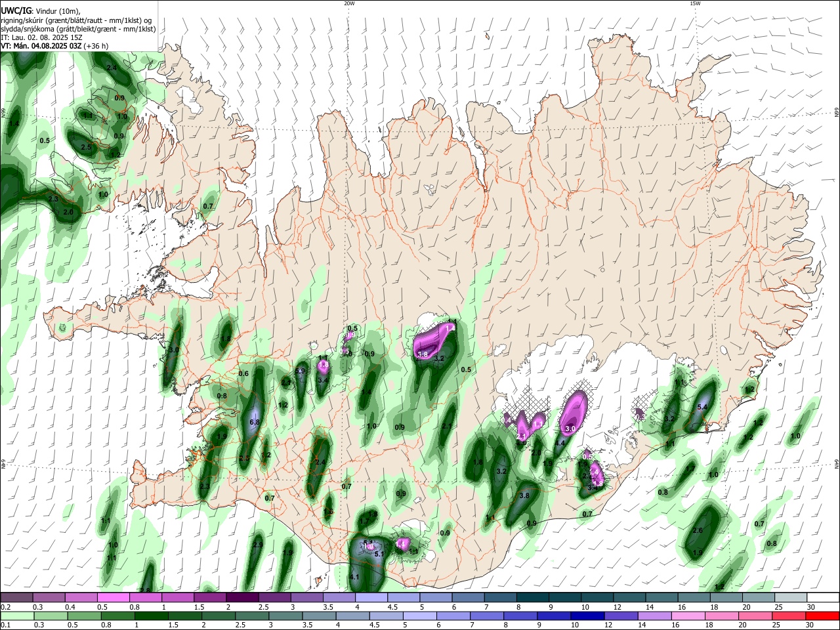The image size is (840, 630).
Task: Click the bright red swatch labeled 30 in lower legend row
Action: tap(823, 616)
